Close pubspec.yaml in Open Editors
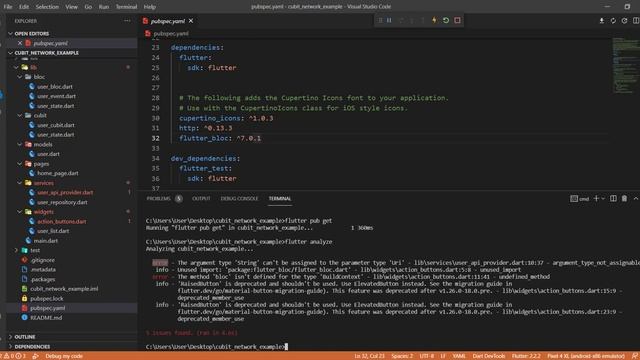640x360 pixels. tap(20, 43)
